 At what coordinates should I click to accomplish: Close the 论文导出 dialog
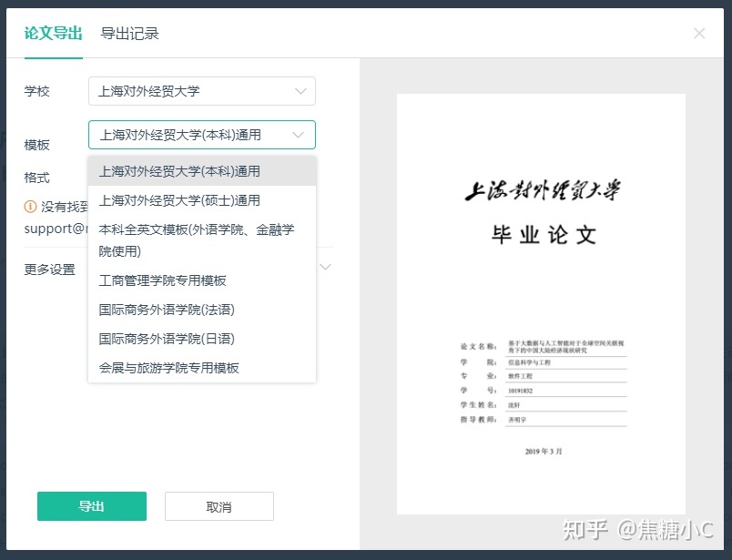(699, 33)
